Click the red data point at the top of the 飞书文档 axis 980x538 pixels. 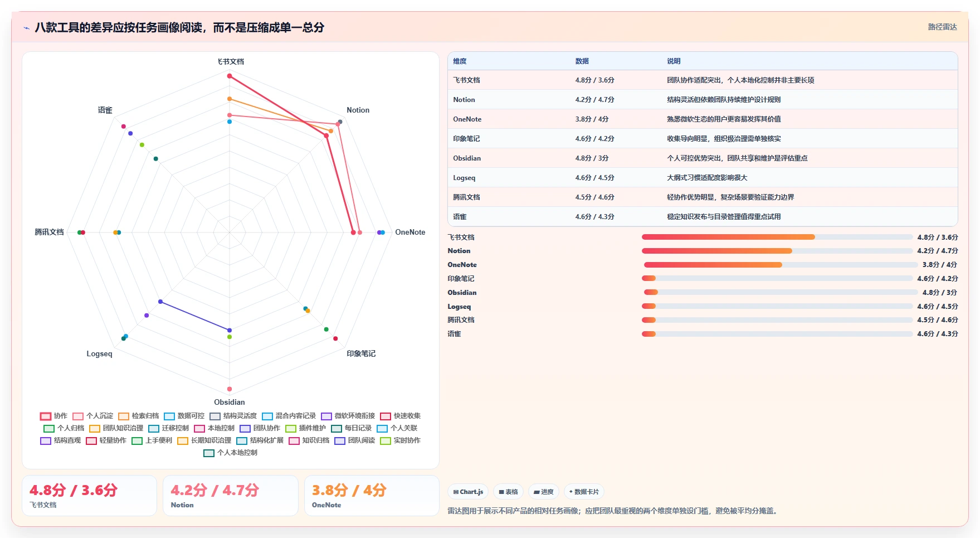pos(229,76)
